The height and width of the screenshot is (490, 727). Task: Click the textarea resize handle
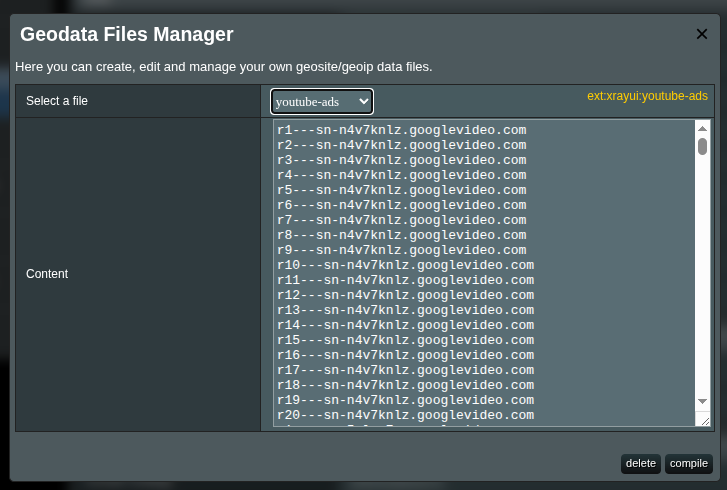click(705, 421)
